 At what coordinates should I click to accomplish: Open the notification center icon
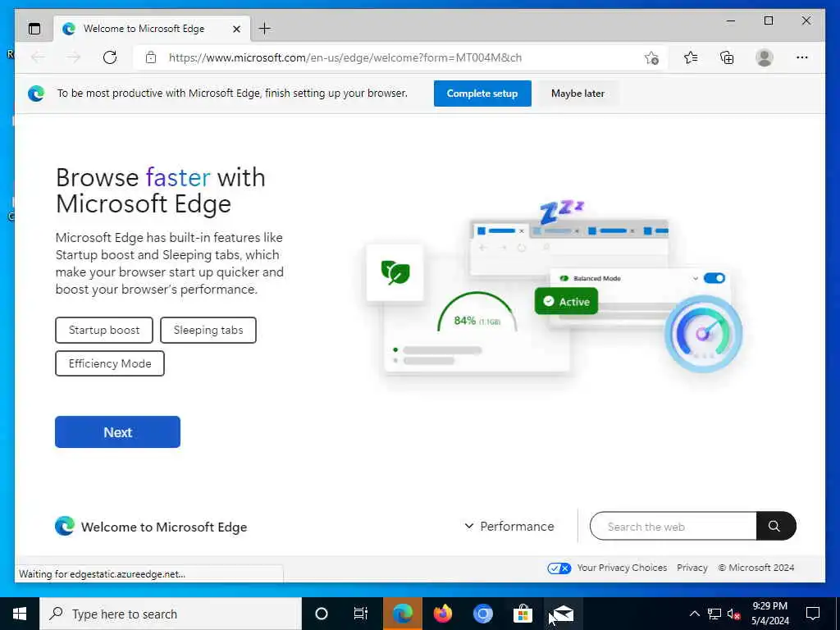click(813, 614)
